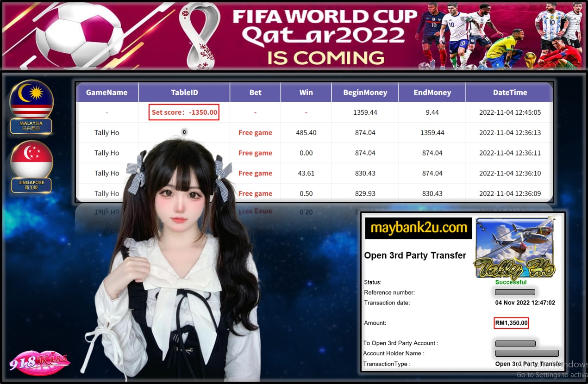Click EndMoney 830.43 in the 12:36:09 row

432,194
